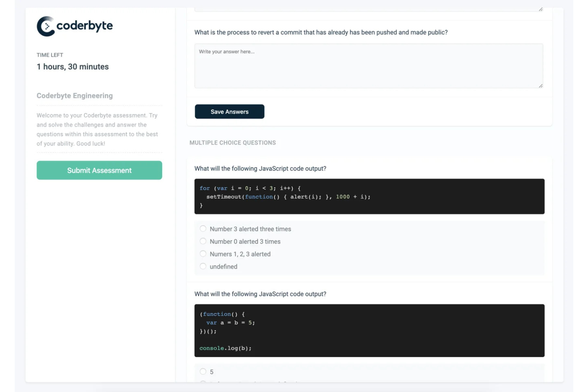Click the Coderbyte logo

tap(75, 26)
